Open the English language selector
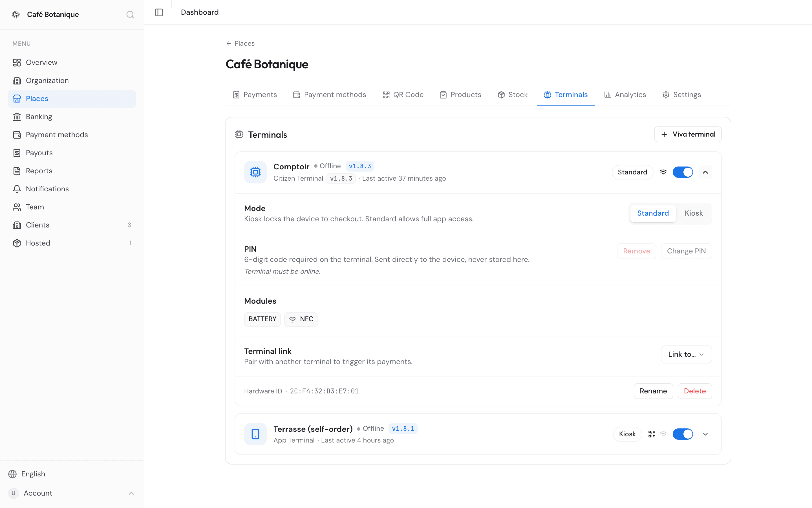The height and width of the screenshot is (508, 812). [72, 474]
